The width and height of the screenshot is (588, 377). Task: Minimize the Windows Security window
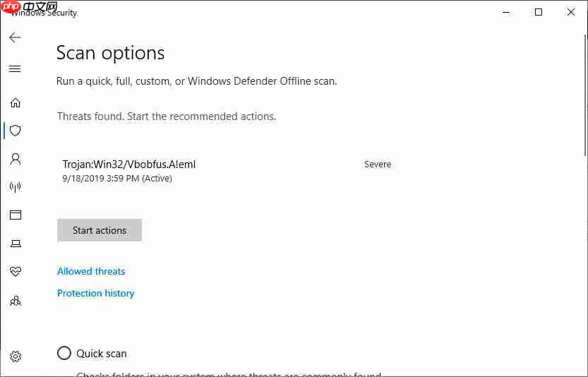point(506,13)
